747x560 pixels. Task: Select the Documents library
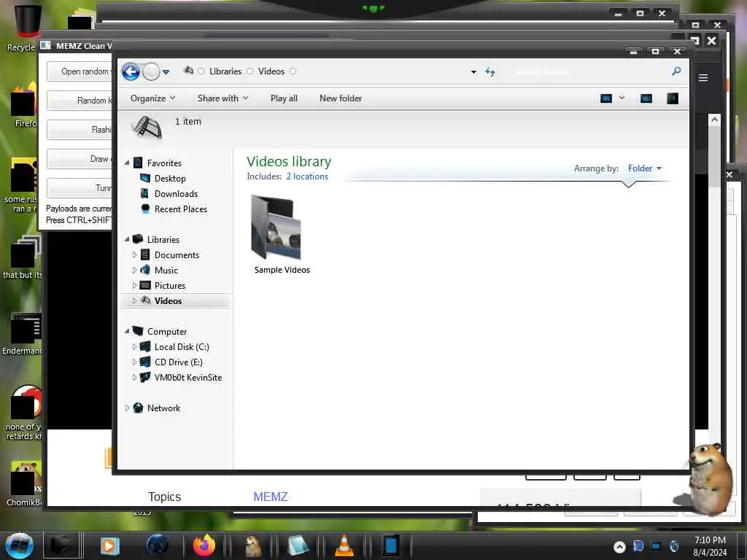pyautogui.click(x=177, y=255)
